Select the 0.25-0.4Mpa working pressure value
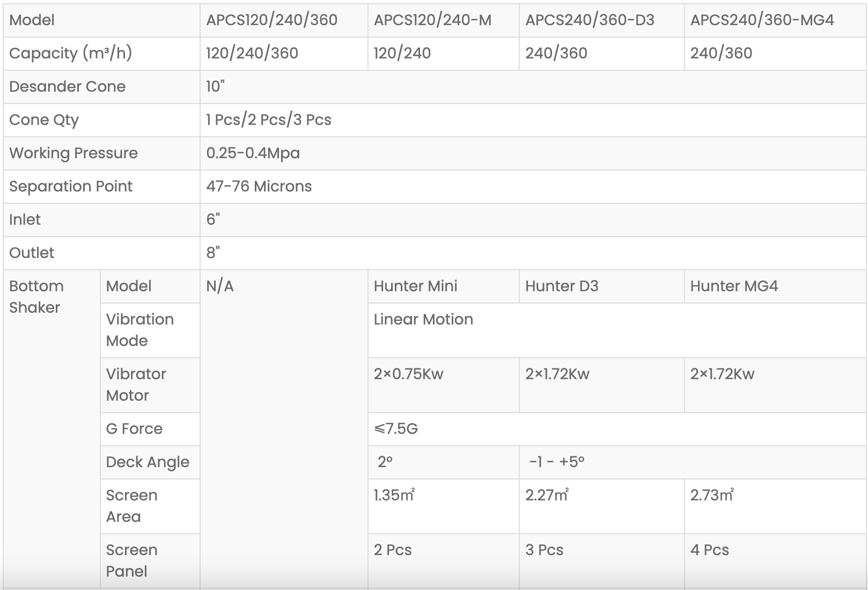The image size is (868, 590). click(253, 153)
